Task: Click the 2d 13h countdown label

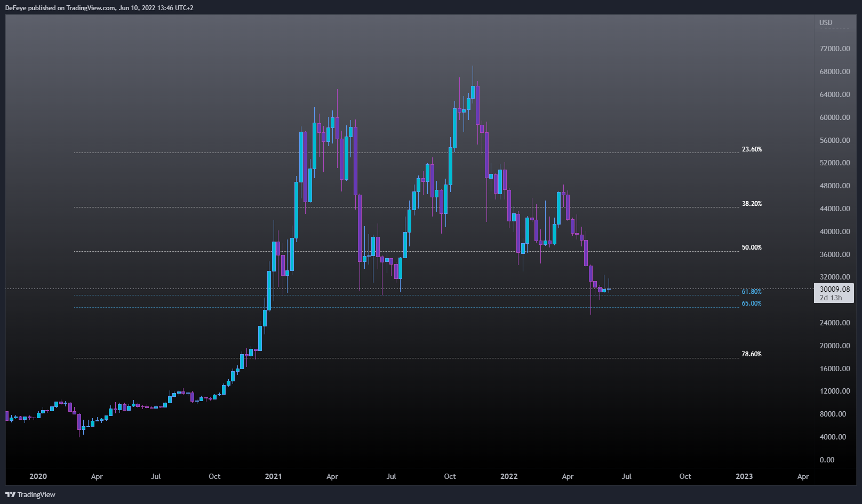Action: [831, 298]
